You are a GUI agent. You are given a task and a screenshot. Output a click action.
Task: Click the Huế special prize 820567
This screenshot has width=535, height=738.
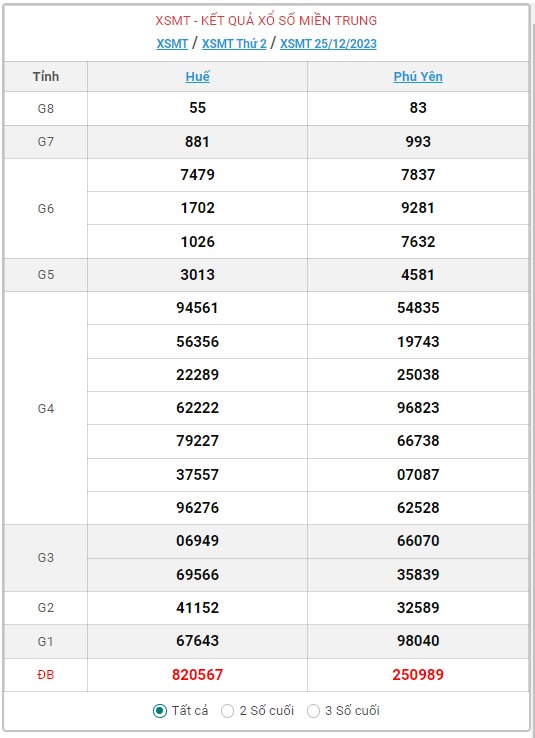tap(198, 674)
